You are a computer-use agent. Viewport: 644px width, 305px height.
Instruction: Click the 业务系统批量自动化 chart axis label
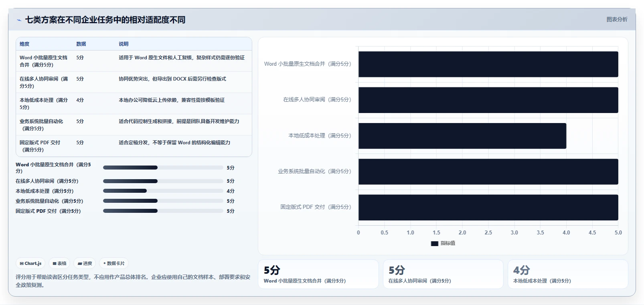click(314, 172)
